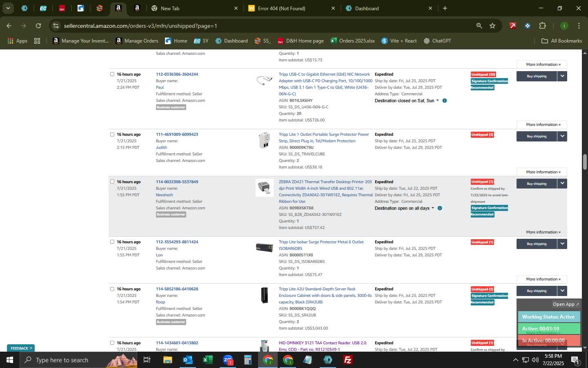Image resolution: width=588 pixels, height=368 pixels.
Task: Switch to Error 404 (Not Found) tab
Action: [291, 8]
